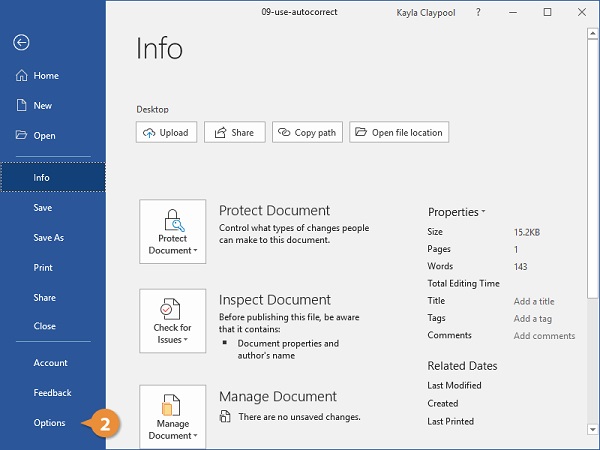The image size is (600, 450).
Task: Open Home via the house icon
Action: tap(21, 75)
